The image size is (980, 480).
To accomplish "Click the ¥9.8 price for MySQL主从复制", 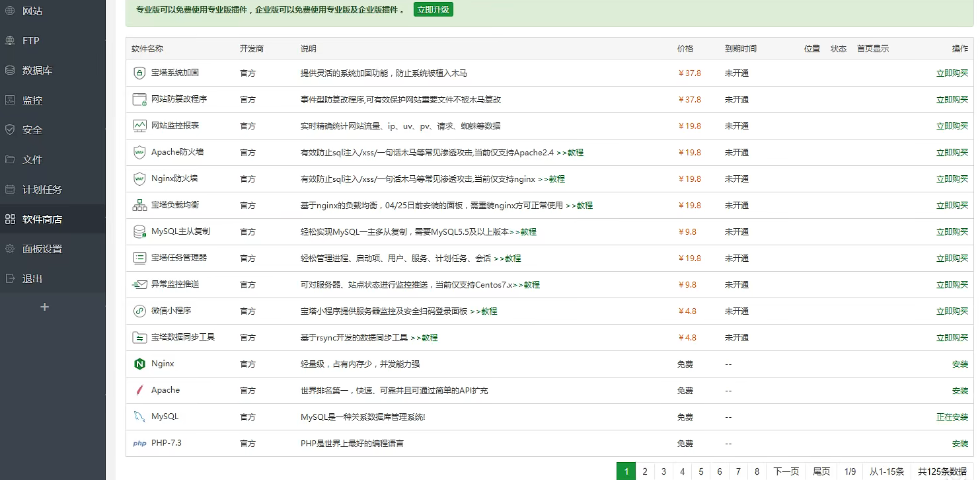I will click(x=687, y=232).
